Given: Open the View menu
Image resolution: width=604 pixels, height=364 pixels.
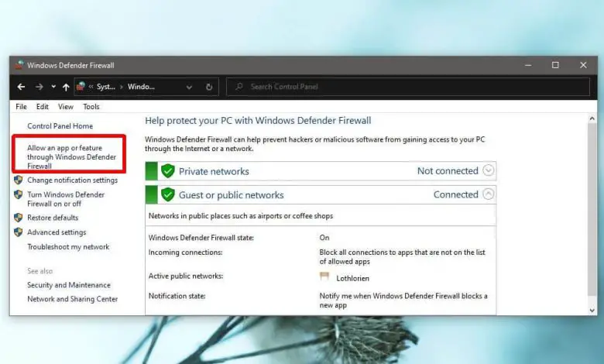Looking at the screenshot, I should tap(66, 107).
